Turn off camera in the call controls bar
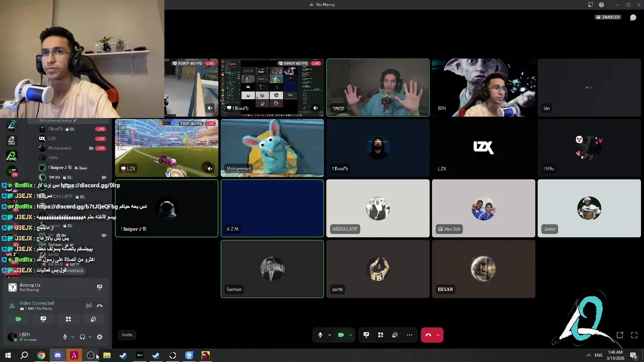644x362 pixels. pos(341,335)
